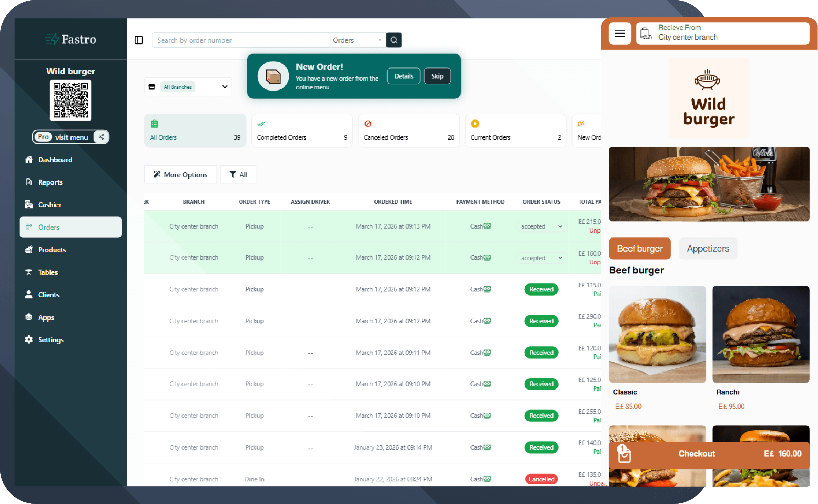The width and height of the screenshot is (818, 504).
Task: Click Details on the New Order notification
Action: pos(404,76)
